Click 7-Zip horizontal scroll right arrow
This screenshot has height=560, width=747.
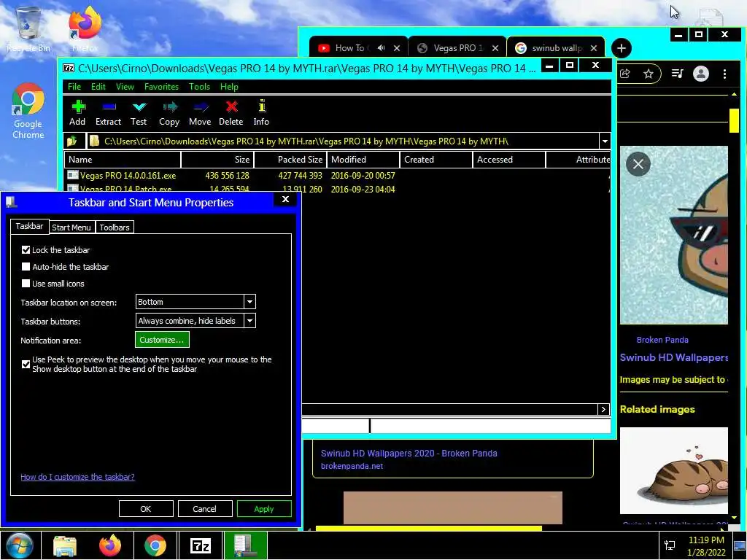pos(603,410)
